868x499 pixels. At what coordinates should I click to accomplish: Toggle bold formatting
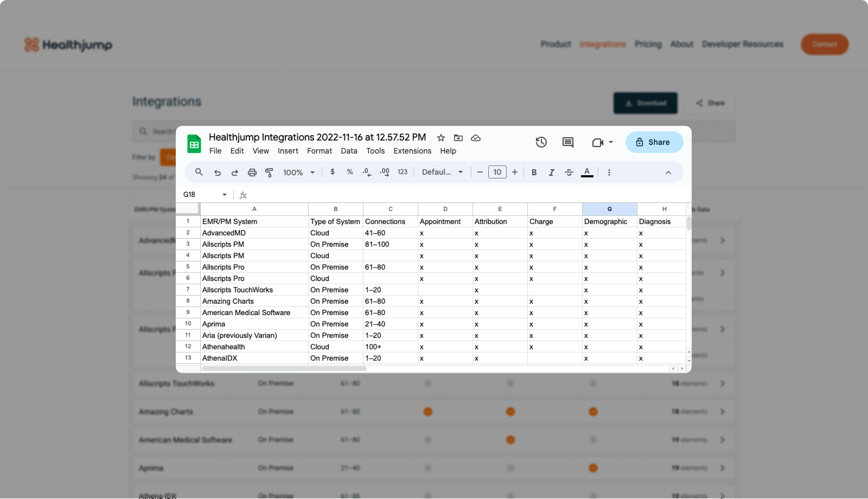(534, 172)
